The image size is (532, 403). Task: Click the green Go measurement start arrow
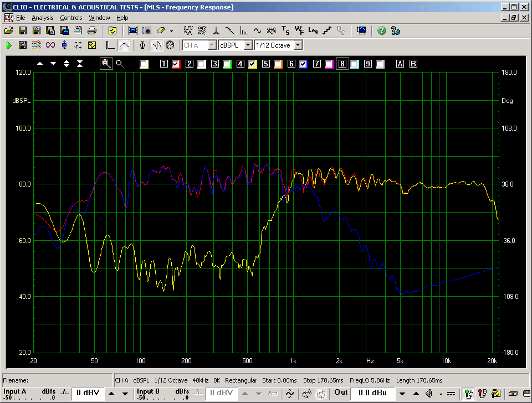(x=9, y=45)
